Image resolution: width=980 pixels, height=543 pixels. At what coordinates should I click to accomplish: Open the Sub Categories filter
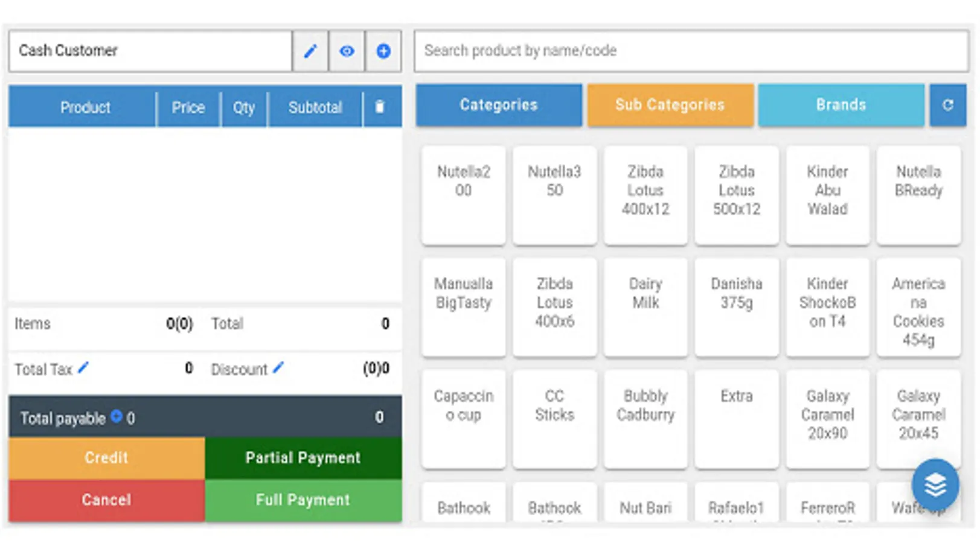point(670,105)
